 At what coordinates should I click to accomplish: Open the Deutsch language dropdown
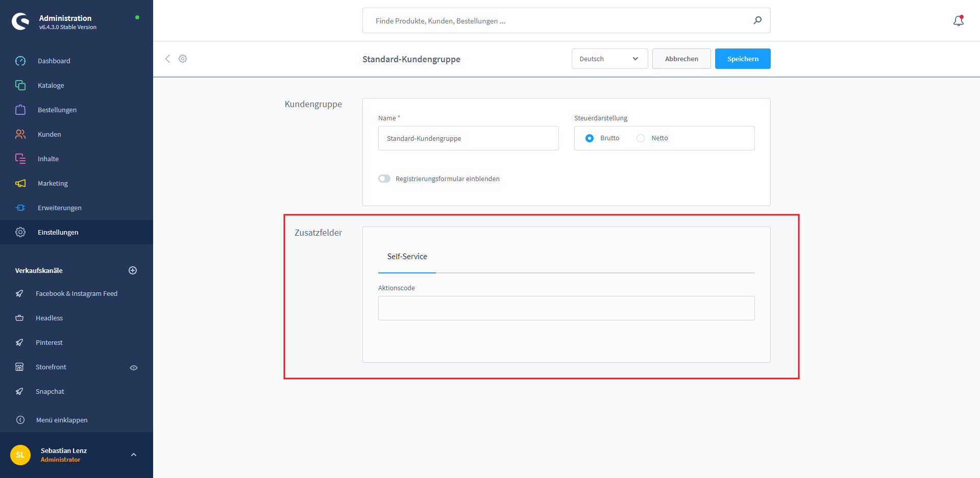pos(610,59)
